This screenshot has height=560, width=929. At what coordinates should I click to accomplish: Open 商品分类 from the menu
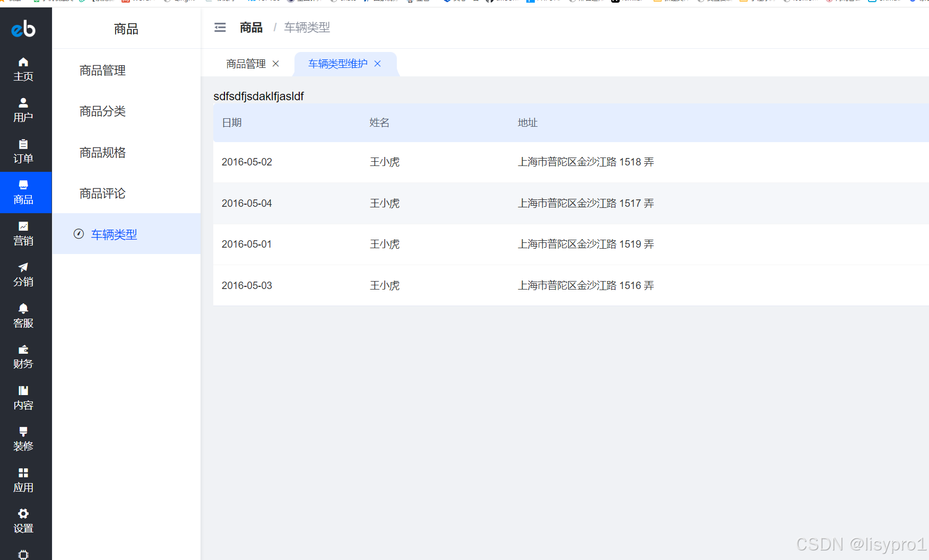[102, 111]
